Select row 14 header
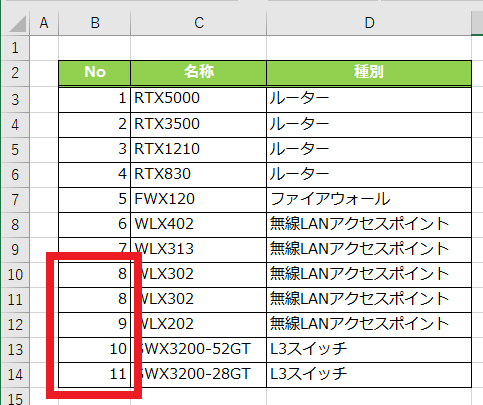The image size is (483, 405). click(15, 375)
